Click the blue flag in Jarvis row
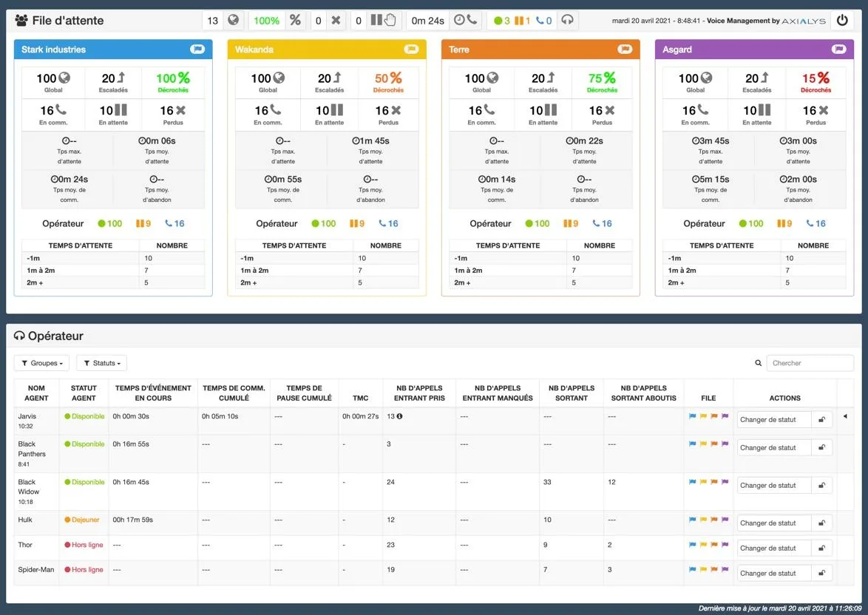The height and width of the screenshot is (615, 868). click(692, 416)
